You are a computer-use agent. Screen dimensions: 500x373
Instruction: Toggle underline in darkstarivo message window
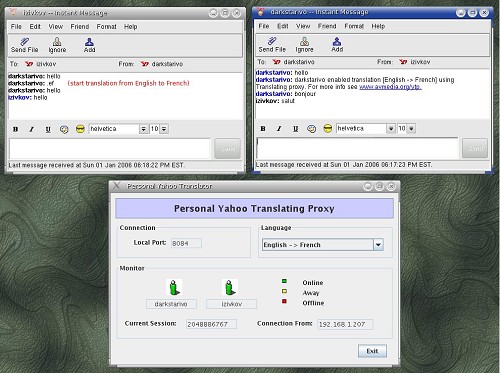295,128
